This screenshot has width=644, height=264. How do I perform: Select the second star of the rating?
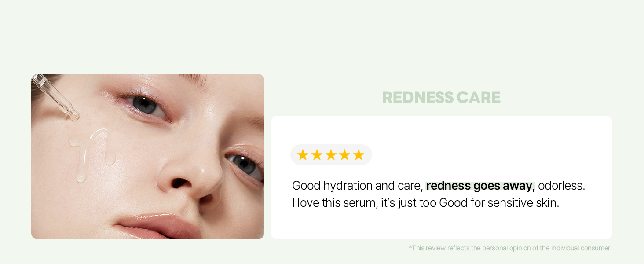click(x=317, y=155)
